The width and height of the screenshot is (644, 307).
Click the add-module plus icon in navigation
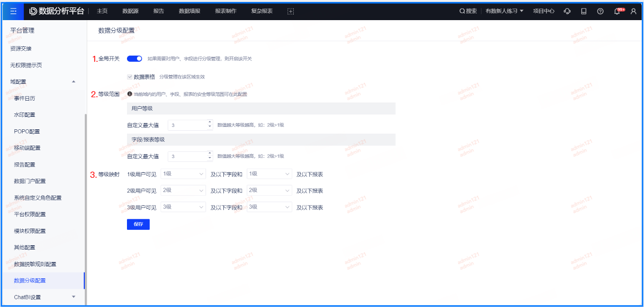coord(290,11)
